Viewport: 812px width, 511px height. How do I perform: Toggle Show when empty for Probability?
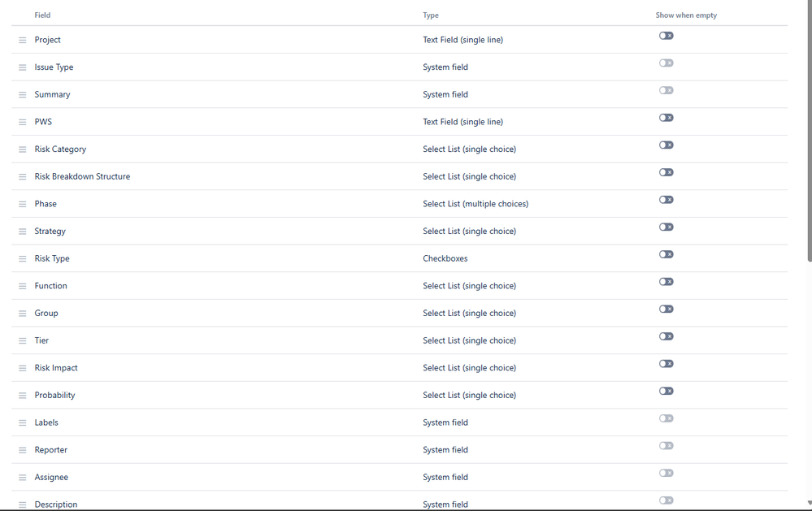click(x=666, y=391)
